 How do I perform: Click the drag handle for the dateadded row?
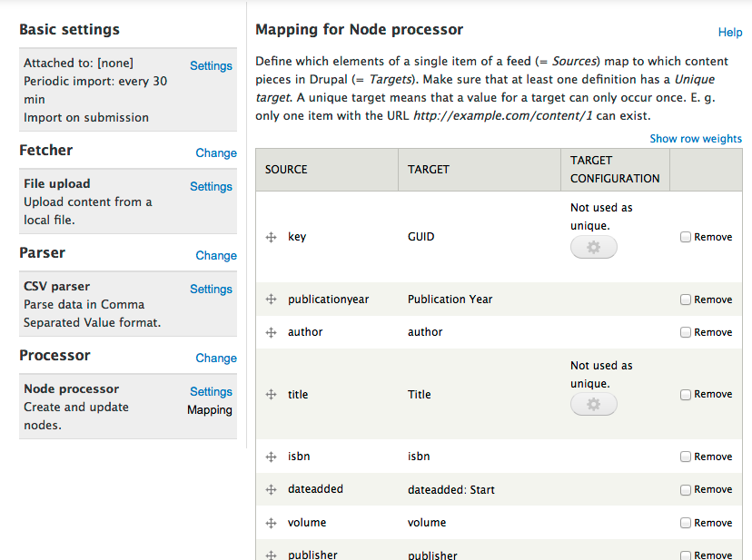coord(271,489)
